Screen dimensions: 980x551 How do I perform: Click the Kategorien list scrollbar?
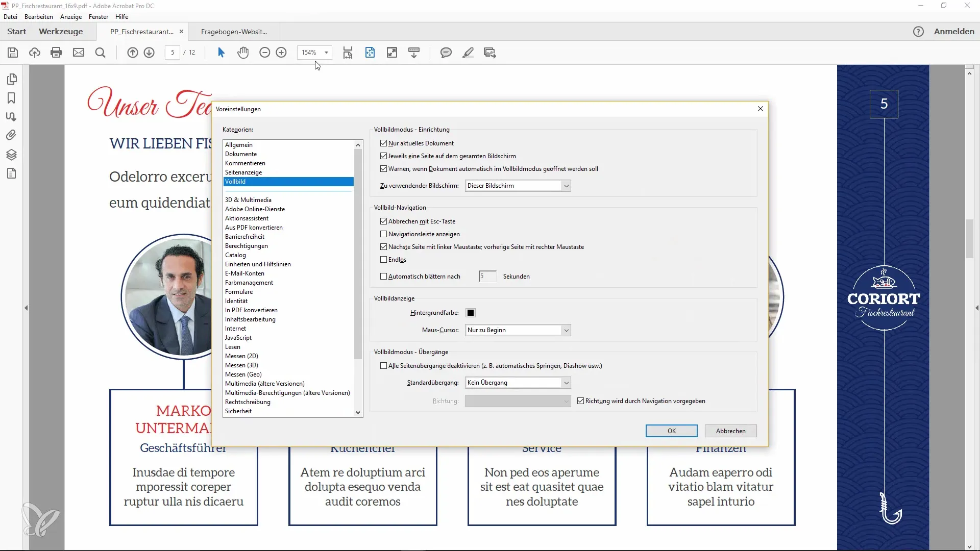tap(358, 254)
